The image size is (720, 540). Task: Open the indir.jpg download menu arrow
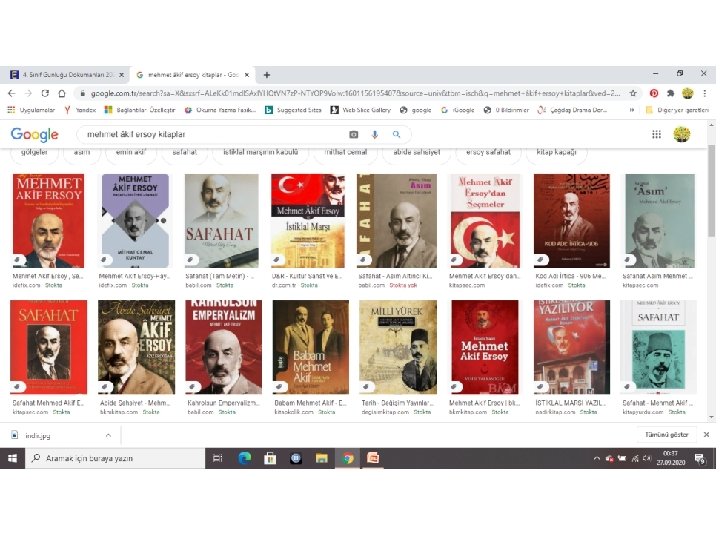[x=108, y=435]
